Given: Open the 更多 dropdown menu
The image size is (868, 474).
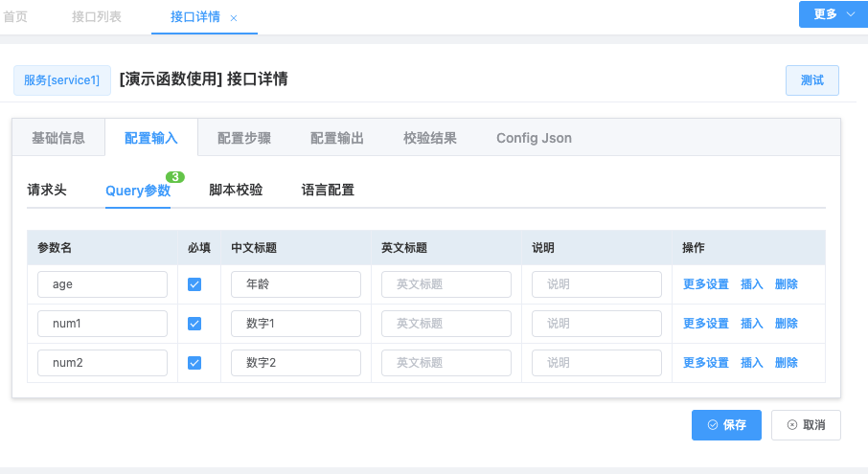Looking at the screenshot, I should point(833,14).
